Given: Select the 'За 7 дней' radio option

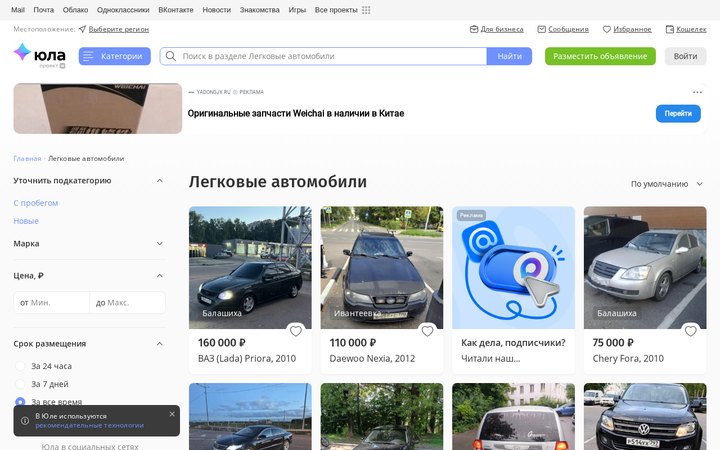Looking at the screenshot, I should pos(20,384).
